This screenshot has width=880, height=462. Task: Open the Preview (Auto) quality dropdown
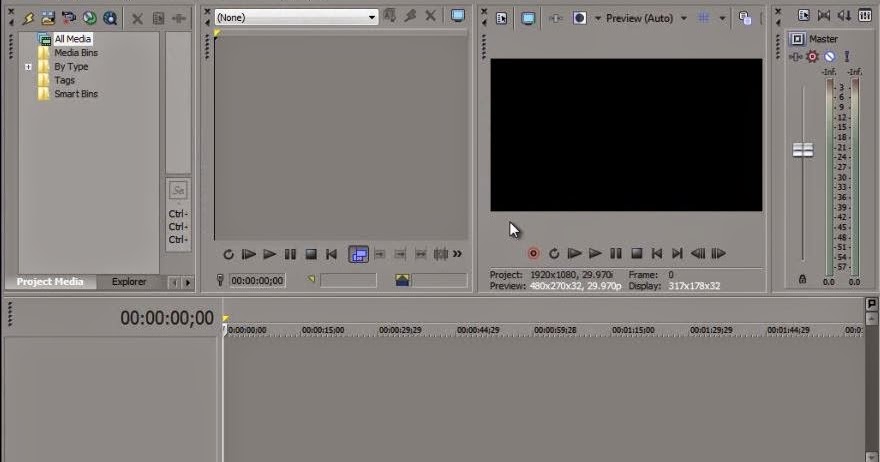click(x=647, y=19)
